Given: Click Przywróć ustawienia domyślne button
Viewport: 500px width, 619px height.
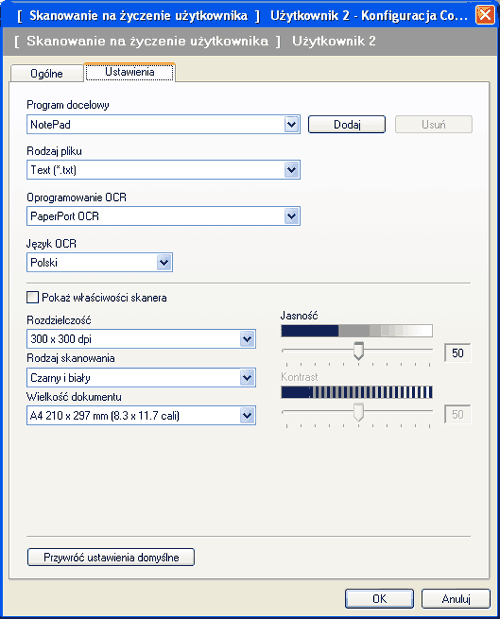Looking at the screenshot, I should pyautogui.click(x=111, y=557).
